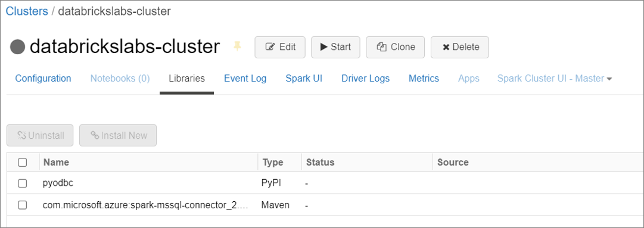Switch to the Configuration tab
The image size is (644, 228).
pyautogui.click(x=43, y=79)
